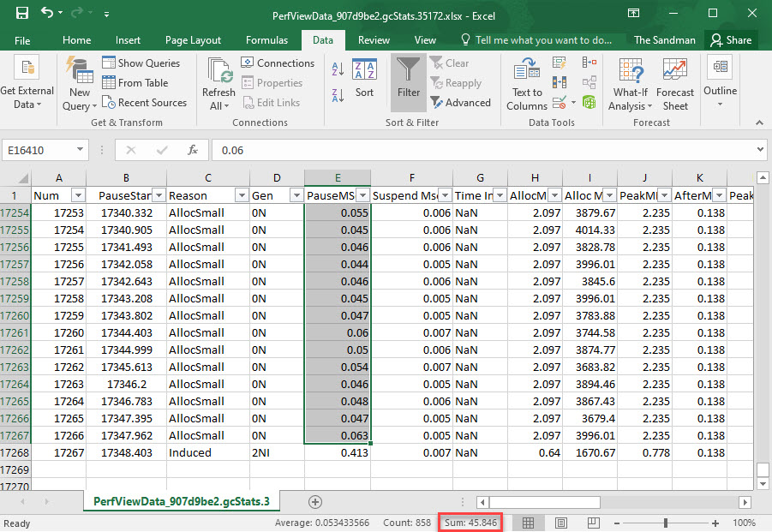The width and height of the screenshot is (772, 532).
Task: Click the Show Queries button
Action: click(141, 63)
